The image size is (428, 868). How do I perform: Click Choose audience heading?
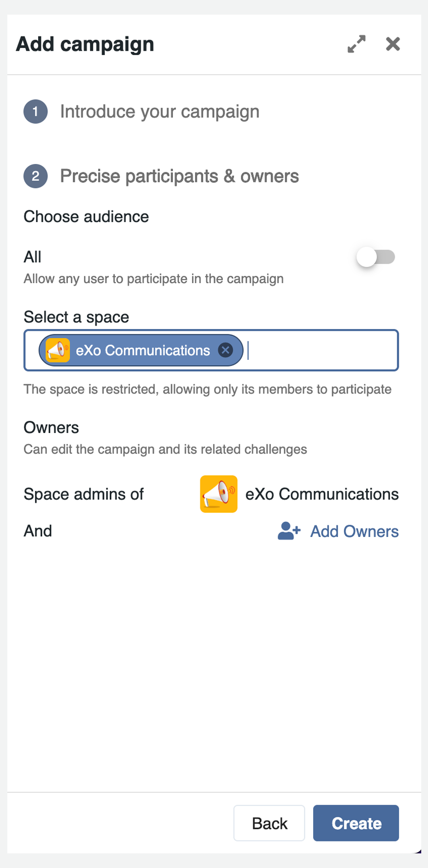click(x=86, y=217)
